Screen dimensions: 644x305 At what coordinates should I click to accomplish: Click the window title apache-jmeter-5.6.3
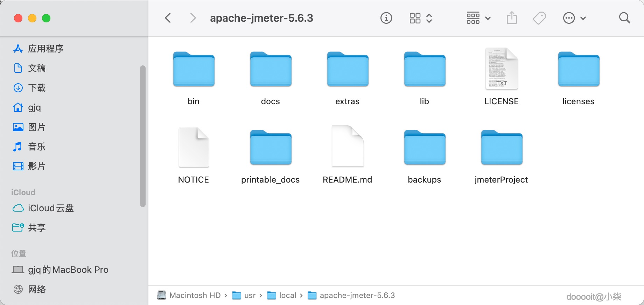click(x=261, y=18)
